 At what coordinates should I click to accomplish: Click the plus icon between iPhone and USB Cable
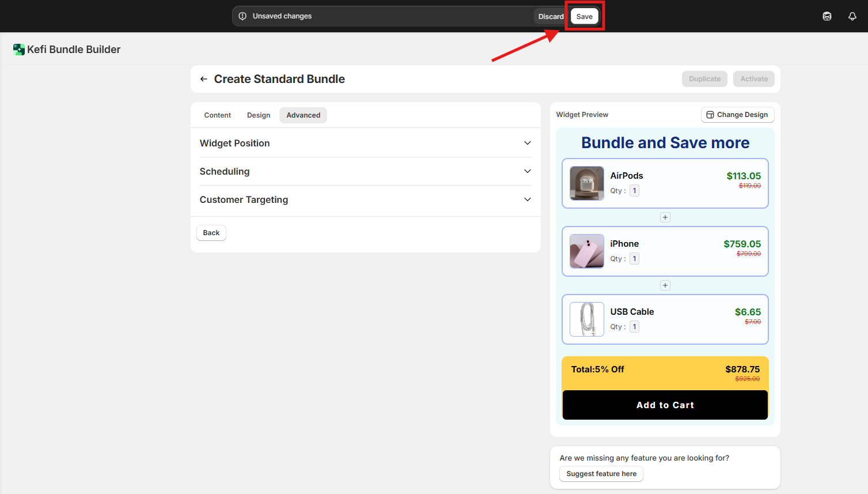point(665,285)
